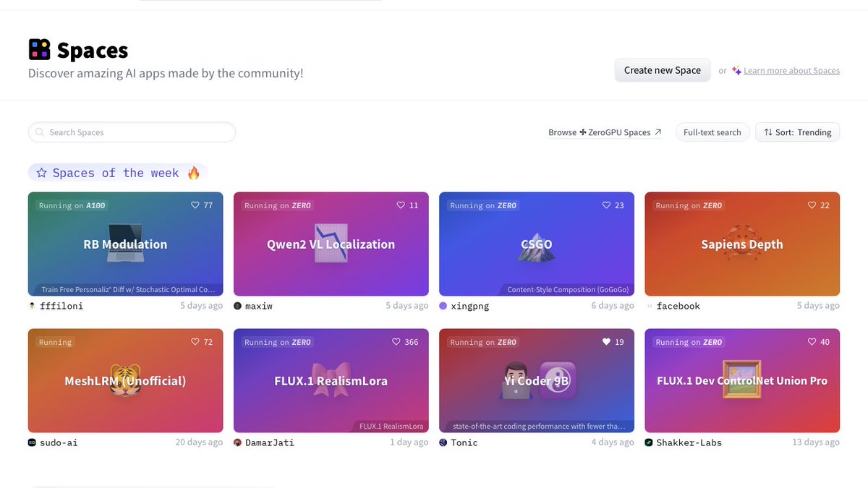Click the star icon in Spaces of the week

(42, 173)
